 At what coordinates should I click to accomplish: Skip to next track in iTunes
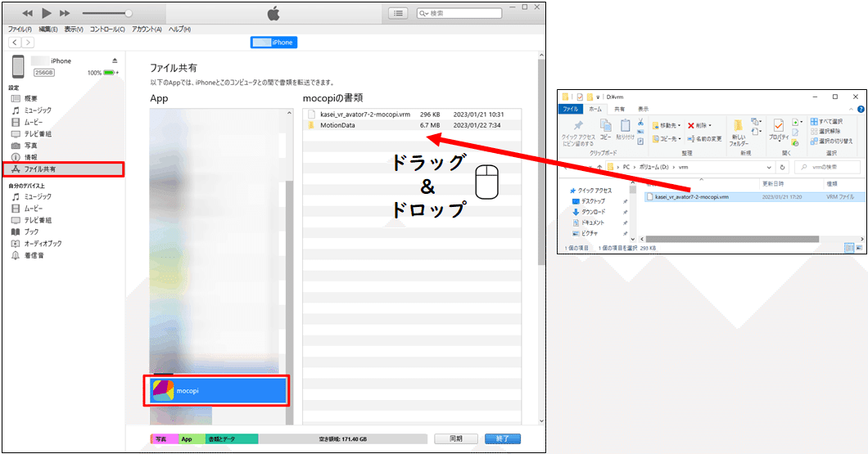click(x=65, y=13)
